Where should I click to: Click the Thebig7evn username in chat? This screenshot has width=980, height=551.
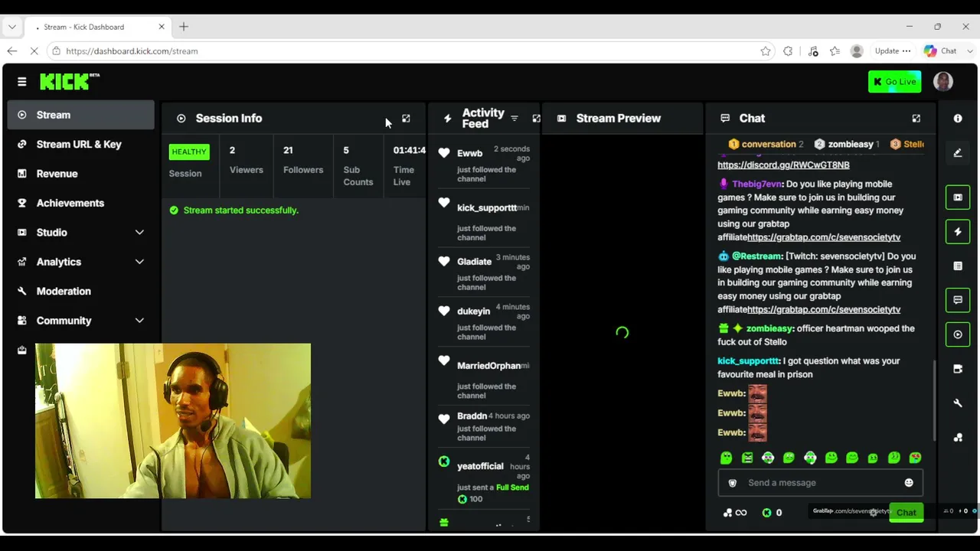pos(757,184)
